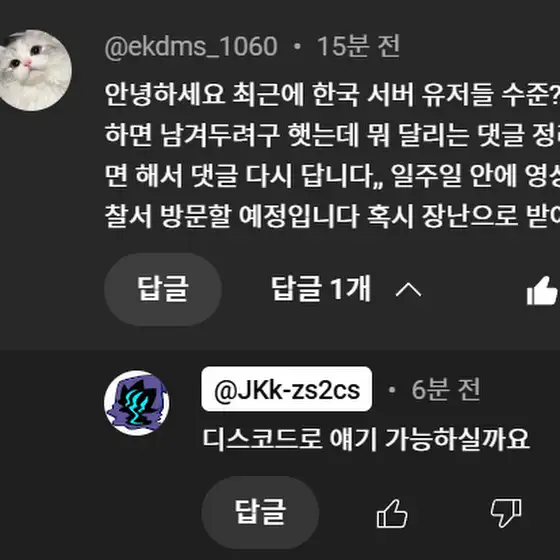Click 답글 button under the JKk-zs2cs reply
This screenshot has height=560, width=560.
tap(260, 512)
